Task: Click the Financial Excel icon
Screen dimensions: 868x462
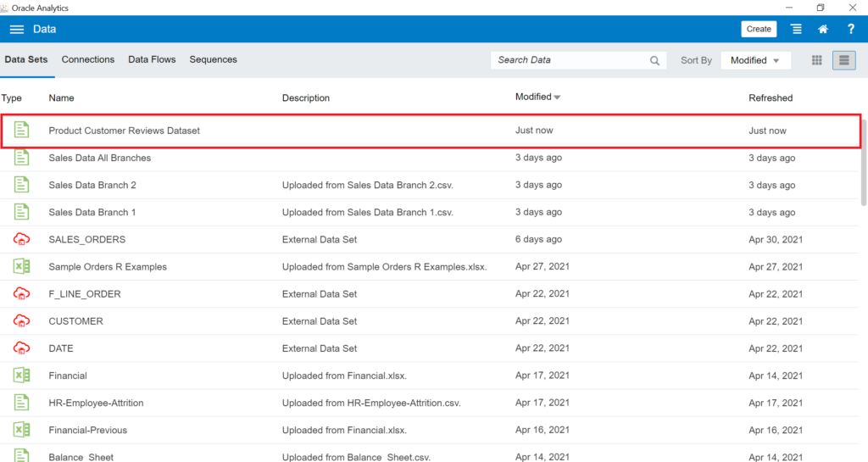Action: [x=21, y=376]
